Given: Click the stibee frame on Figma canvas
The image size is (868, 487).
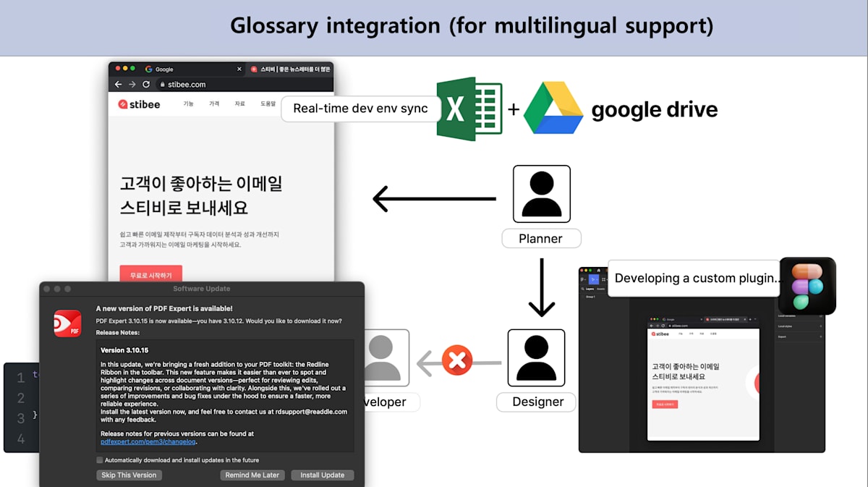Looking at the screenshot, I should pos(704,378).
